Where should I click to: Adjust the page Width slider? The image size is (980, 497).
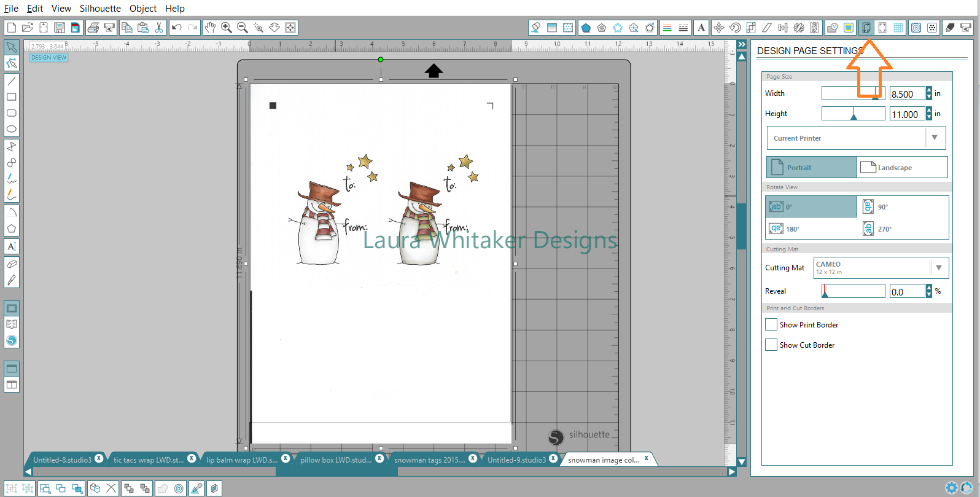coord(854,93)
